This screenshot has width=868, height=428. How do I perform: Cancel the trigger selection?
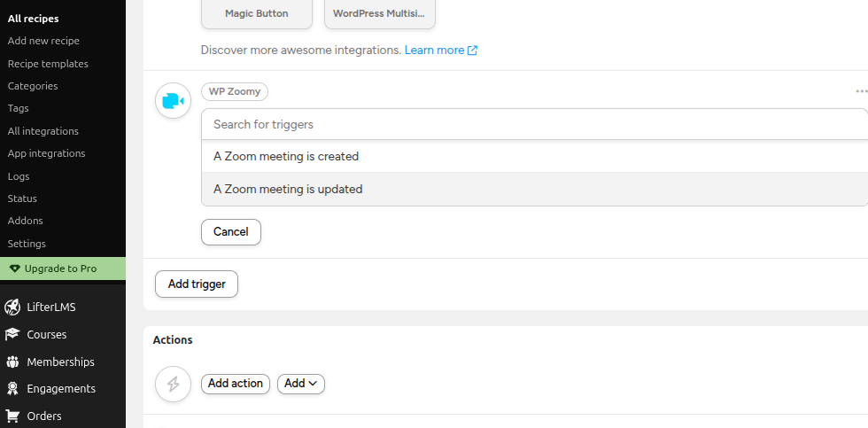pos(231,232)
